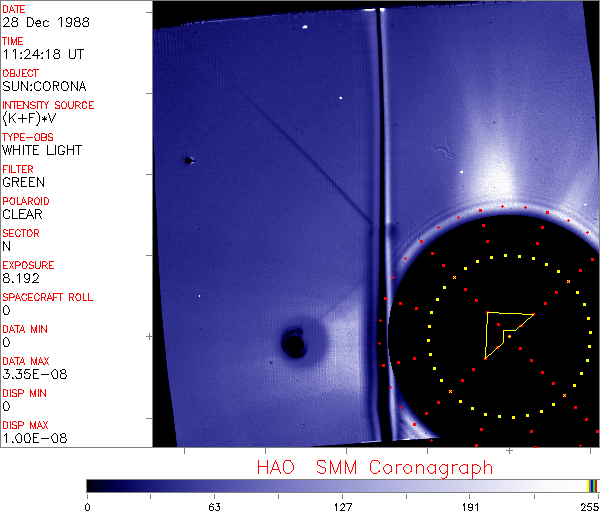Click the SECTOR label
Viewport: 600px width, 512px height.
(x=21, y=233)
